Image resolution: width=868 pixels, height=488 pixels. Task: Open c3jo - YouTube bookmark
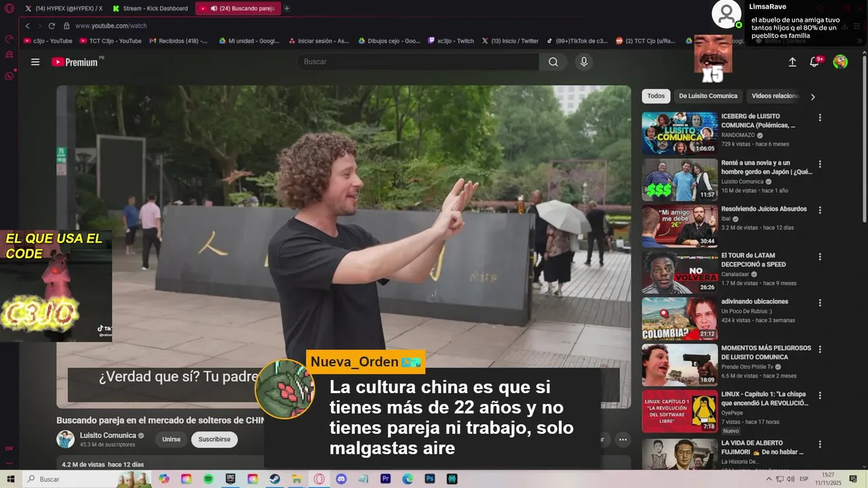pos(48,41)
